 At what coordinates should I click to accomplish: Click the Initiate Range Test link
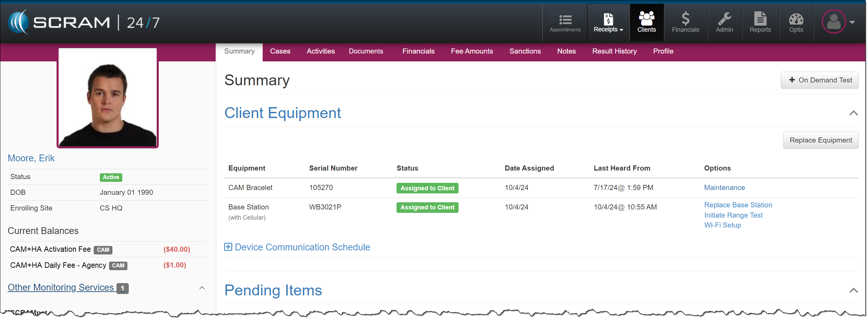(733, 215)
